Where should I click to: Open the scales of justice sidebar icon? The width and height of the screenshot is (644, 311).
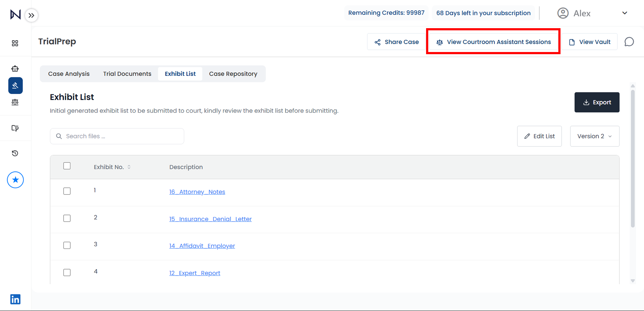click(x=15, y=102)
